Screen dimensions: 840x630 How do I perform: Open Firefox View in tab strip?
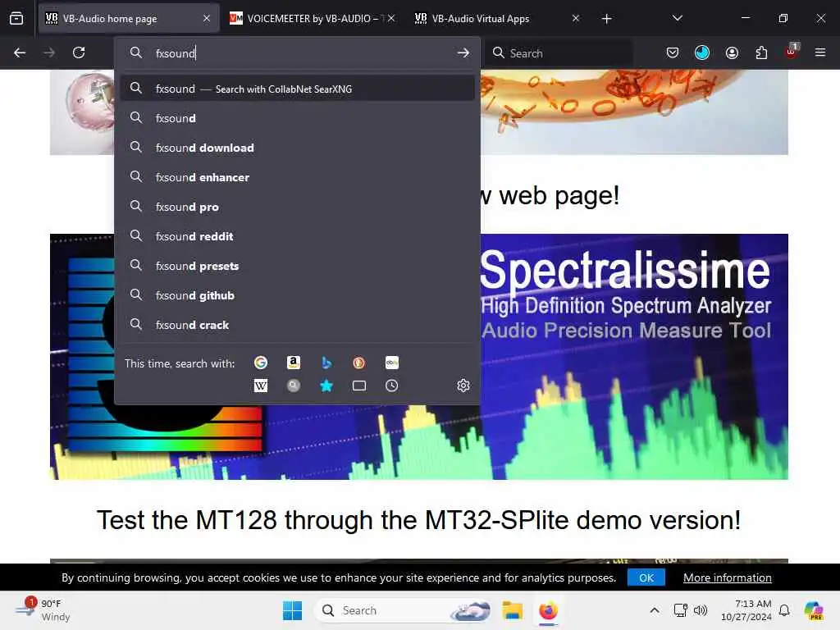pos(16,19)
